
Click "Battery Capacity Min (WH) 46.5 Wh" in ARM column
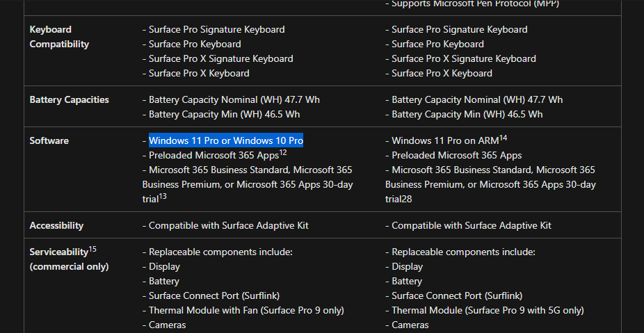pos(467,115)
